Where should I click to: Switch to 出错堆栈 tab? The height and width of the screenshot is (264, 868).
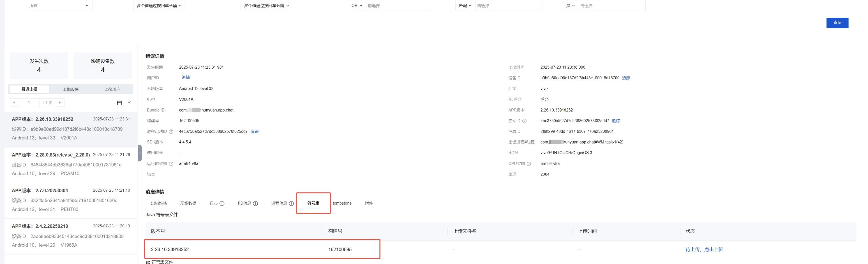[x=159, y=203]
